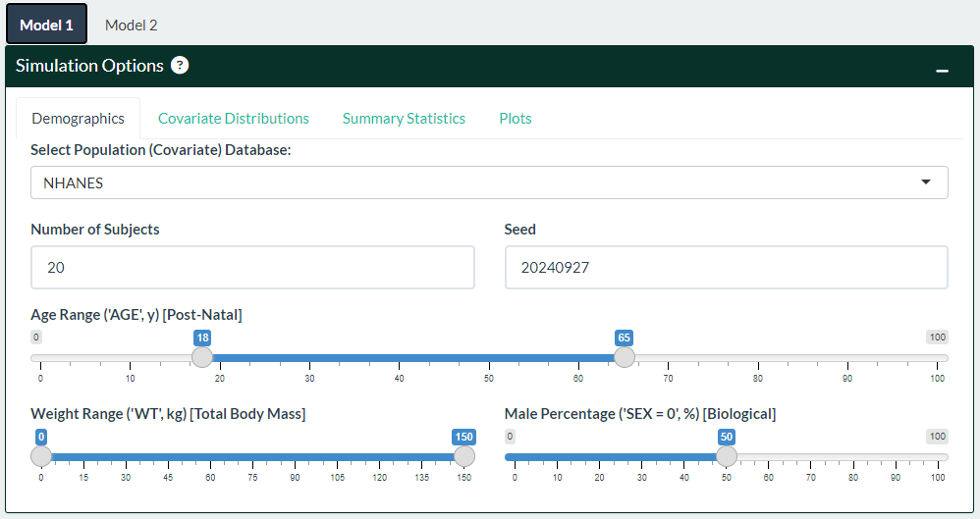Open the Summary Statistics tab
The width and height of the screenshot is (980, 519).
click(404, 119)
